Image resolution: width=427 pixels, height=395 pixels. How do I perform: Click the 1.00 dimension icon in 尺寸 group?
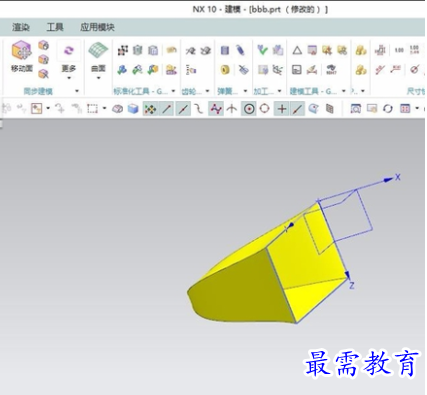(399, 50)
